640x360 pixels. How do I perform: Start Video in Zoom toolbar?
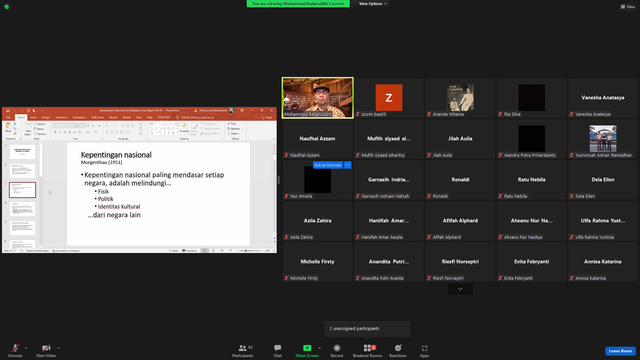(46, 350)
